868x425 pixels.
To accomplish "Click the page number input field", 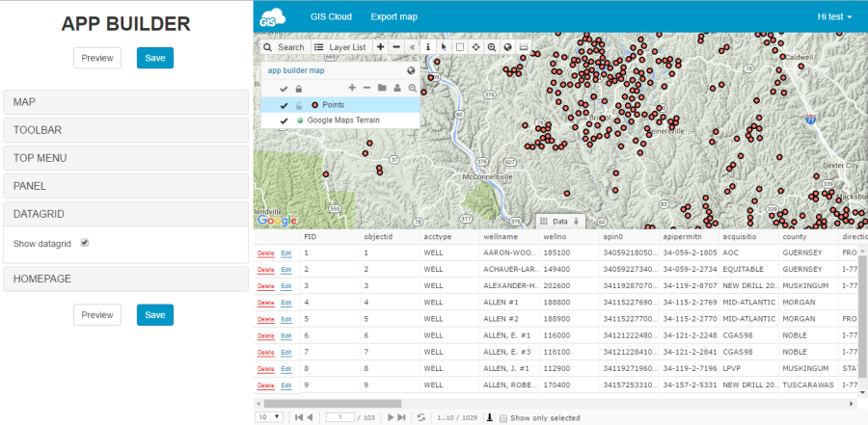I will pos(339,417).
